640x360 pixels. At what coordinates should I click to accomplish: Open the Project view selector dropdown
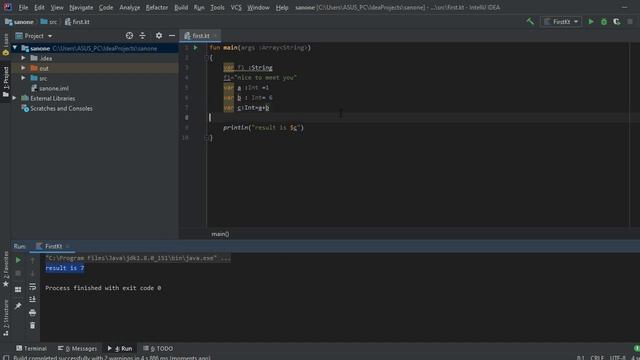[x=34, y=36]
